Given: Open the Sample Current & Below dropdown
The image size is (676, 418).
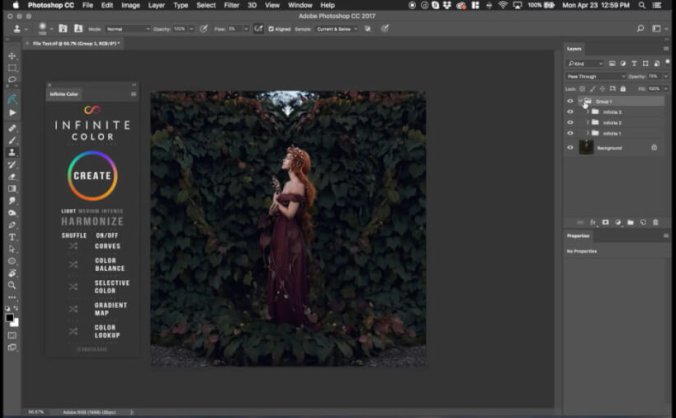Looking at the screenshot, I should pyautogui.click(x=338, y=29).
